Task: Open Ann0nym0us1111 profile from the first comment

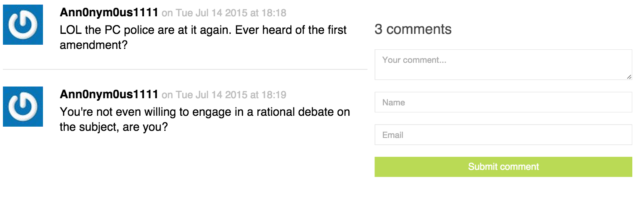Action: (x=109, y=13)
